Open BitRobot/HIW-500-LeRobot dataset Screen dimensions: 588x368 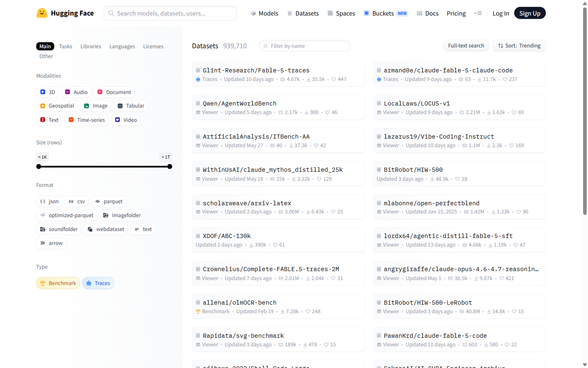(459, 307)
